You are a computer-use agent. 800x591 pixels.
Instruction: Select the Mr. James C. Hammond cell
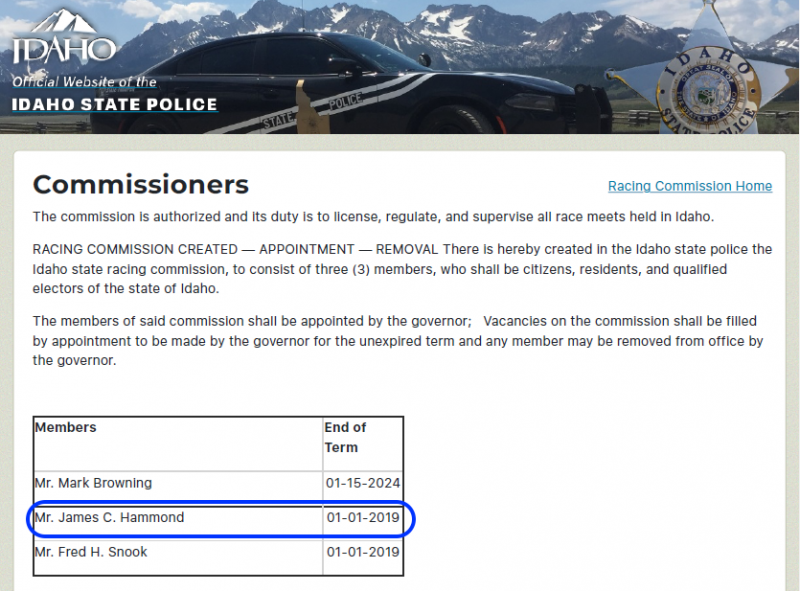click(x=109, y=518)
